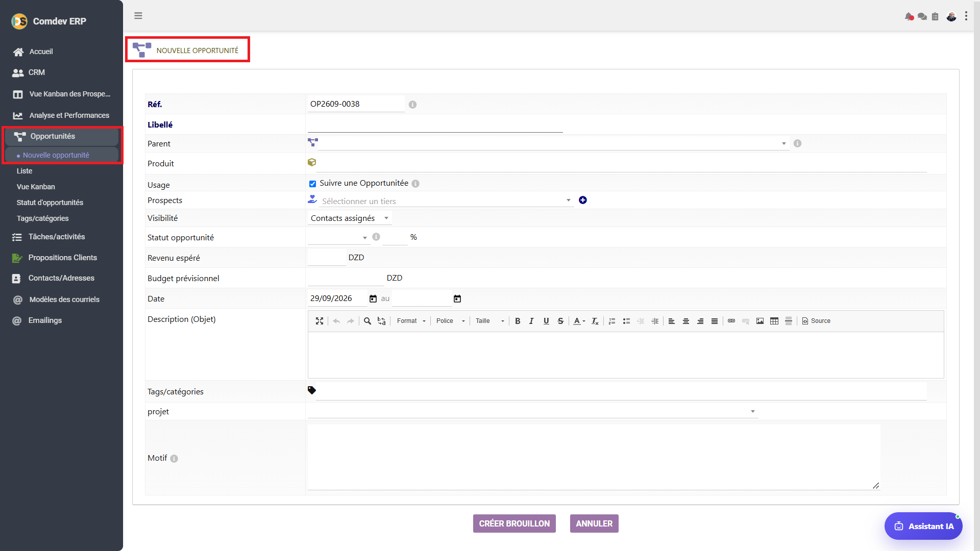980x551 pixels.
Task: Open the end date calendar picker
Action: 457,299
